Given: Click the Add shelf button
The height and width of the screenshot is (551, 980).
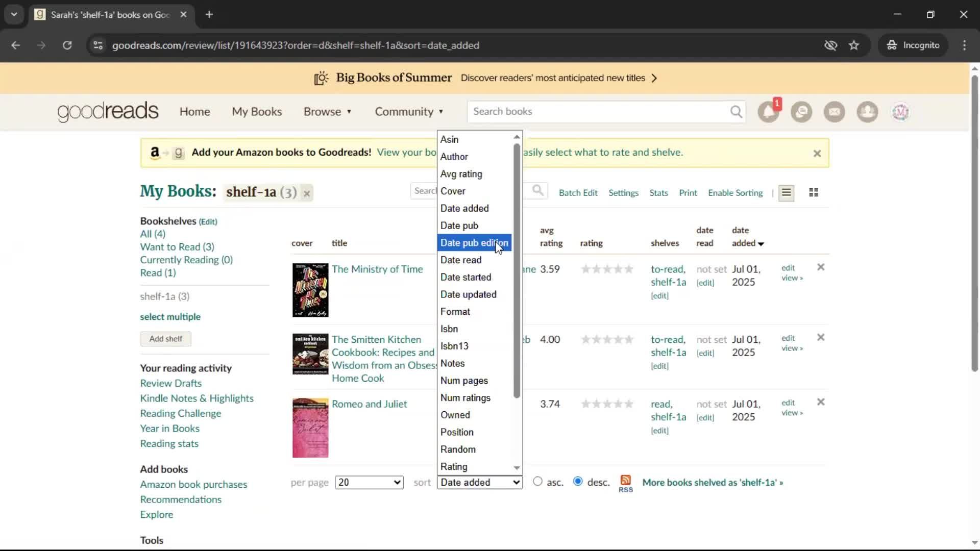Looking at the screenshot, I should coord(166,339).
